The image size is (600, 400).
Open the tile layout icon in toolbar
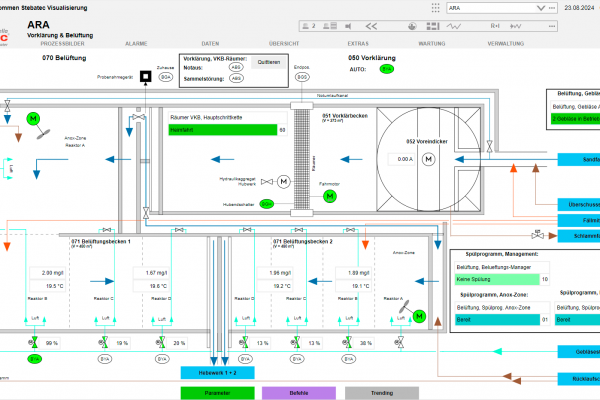[x=433, y=26]
